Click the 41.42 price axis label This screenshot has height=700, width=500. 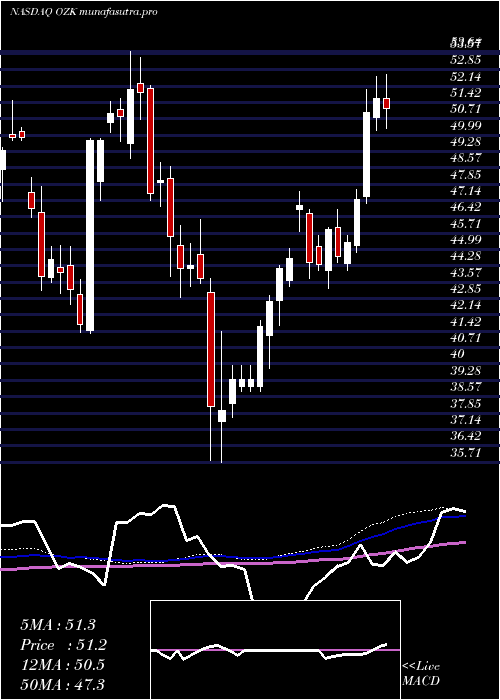[466, 322]
